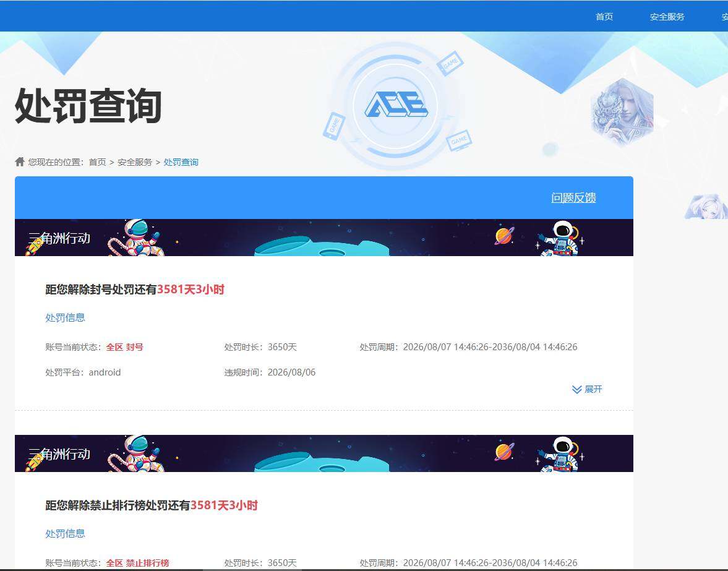Image resolution: width=728 pixels, height=571 pixels.
Task: Click the astronaut icon right of first banner
Action: pyautogui.click(x=560, y=239)
